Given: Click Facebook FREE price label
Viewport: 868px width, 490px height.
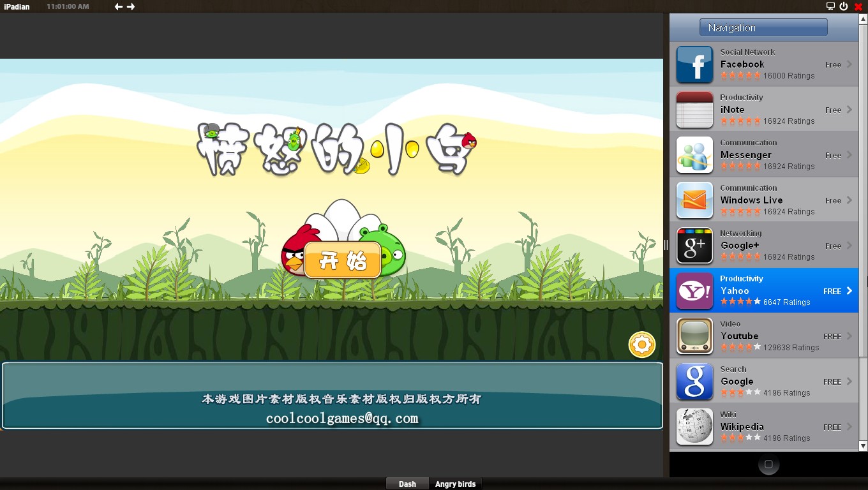Looking at the screenshot, I should coord(833,65).
